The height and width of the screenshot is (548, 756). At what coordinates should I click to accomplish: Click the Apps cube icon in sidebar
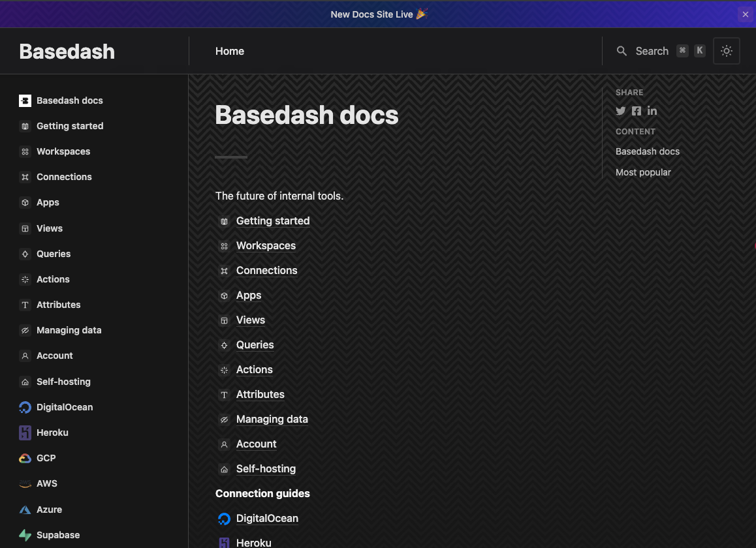25,202
